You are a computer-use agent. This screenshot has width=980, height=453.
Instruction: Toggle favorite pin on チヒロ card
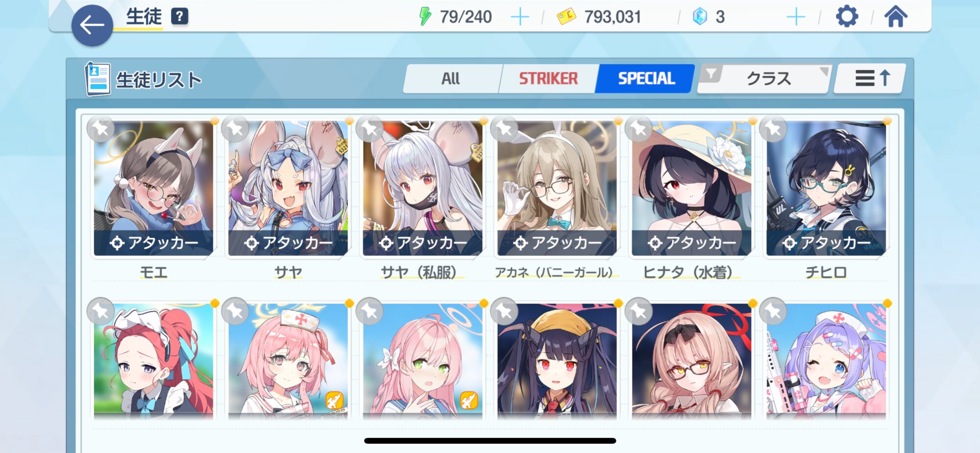[x=773, y=129]
